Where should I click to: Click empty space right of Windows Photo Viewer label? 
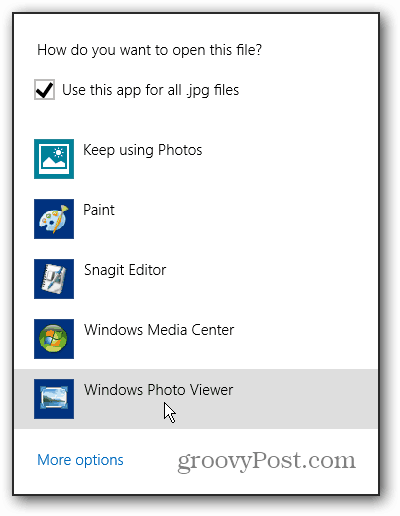tap(305, 399)
